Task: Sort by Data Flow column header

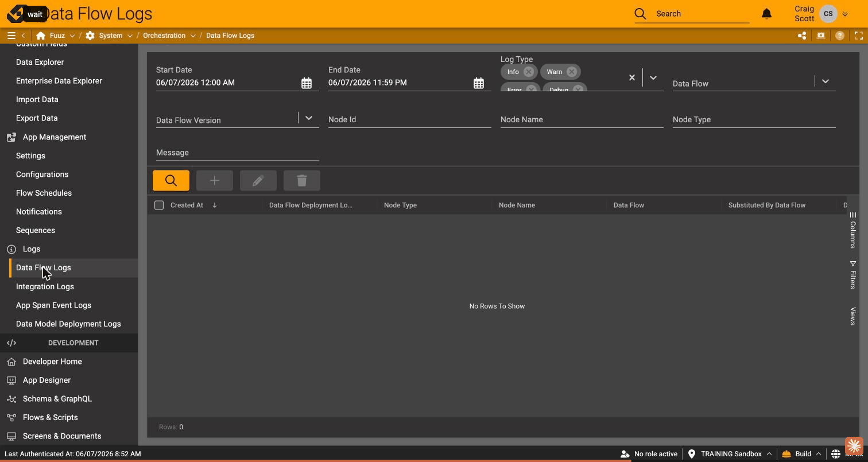Action: coord(629,205)
